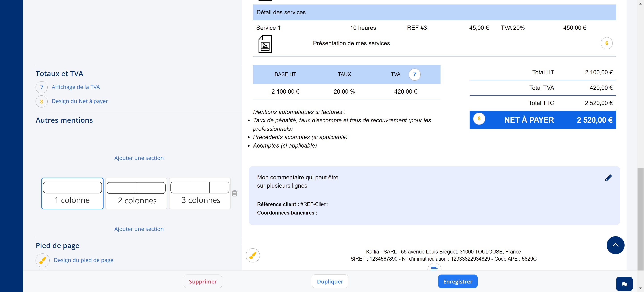Click the text alignment icon below footer
Screen dimensions: 644x292
[x=434, y=268]
